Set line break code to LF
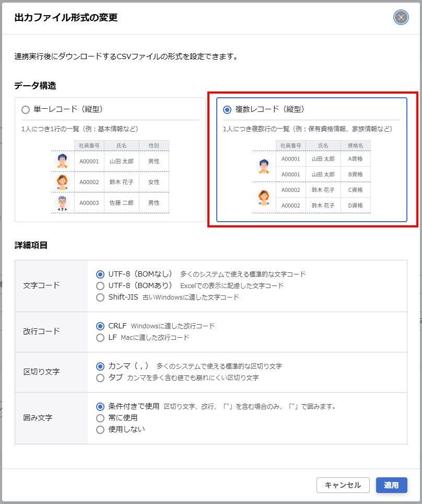Screen dimensions: 422x504 tap(101, 338)
